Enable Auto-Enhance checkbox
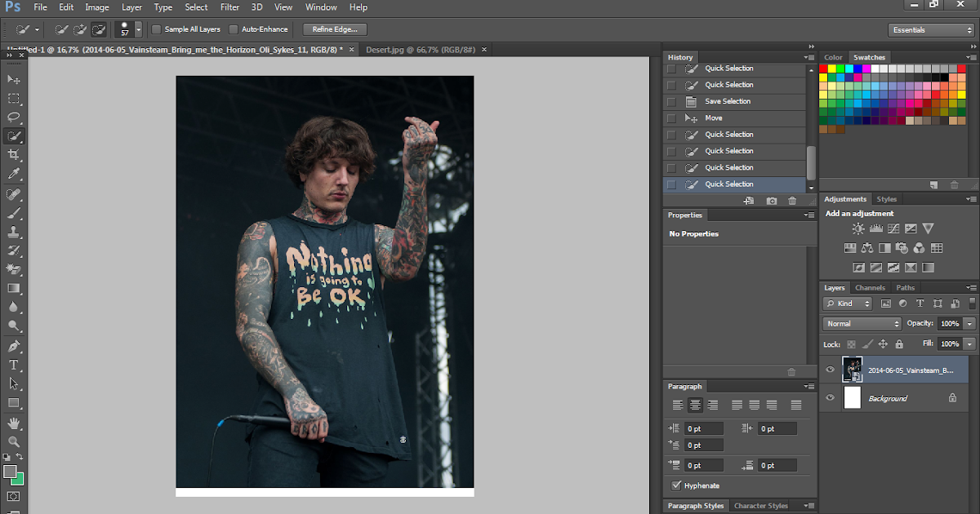This screenshot has width=980, height=514. 234,29
